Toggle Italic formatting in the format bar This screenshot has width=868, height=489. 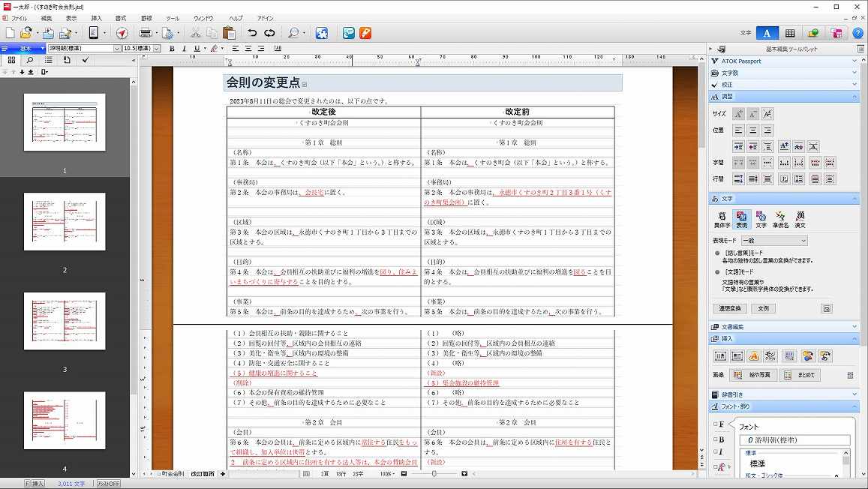184,49
